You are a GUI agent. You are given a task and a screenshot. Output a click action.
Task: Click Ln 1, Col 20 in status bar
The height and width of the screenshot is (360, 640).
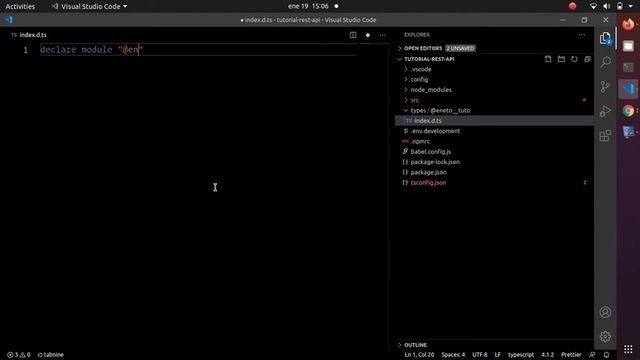point(419,355)
